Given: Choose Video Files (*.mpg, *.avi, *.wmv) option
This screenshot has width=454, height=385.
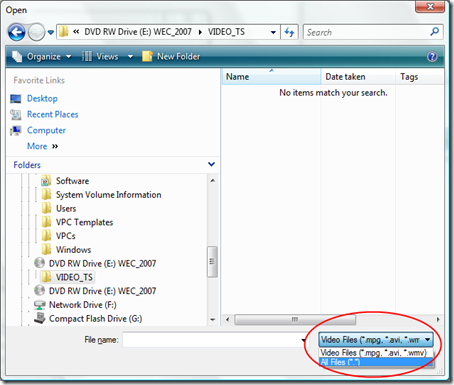Looking at the screenshot, I should tap(376, 353).
